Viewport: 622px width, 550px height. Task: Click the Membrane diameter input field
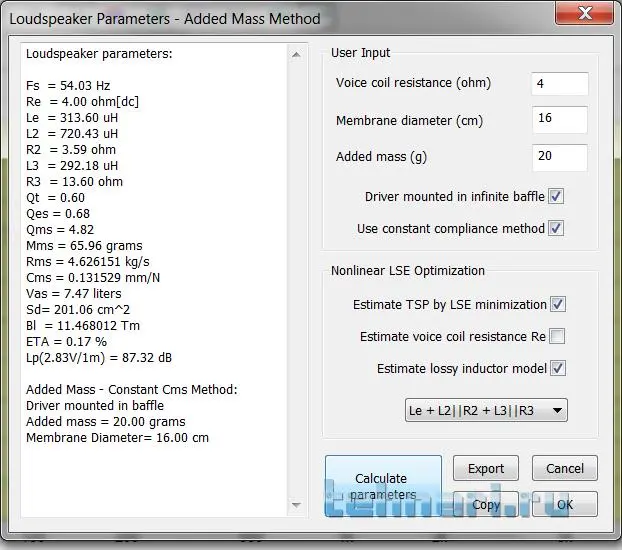click(x=560, y=119)
